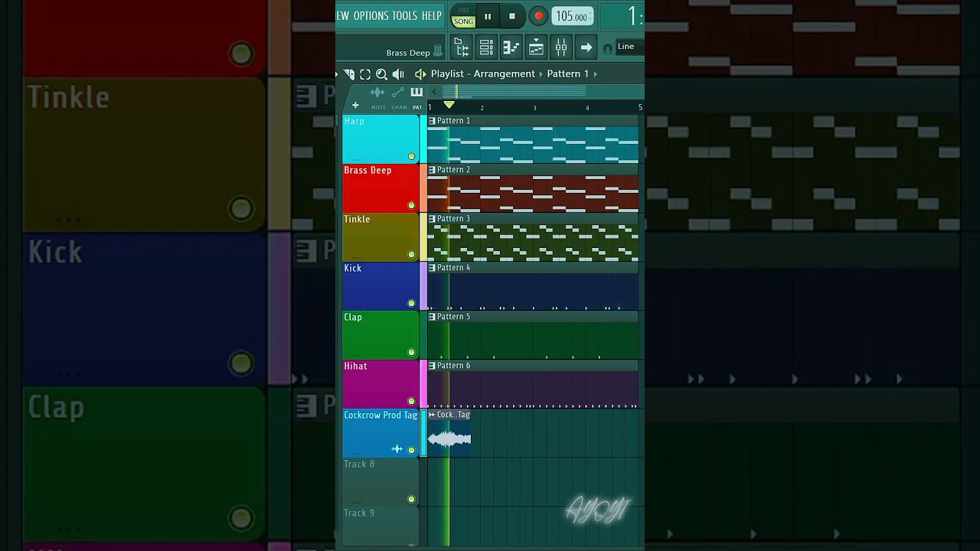Click the Pattern 4 clip menu icon
The height and width of the screenshot is (551, 980).
(x=432, y=268)
